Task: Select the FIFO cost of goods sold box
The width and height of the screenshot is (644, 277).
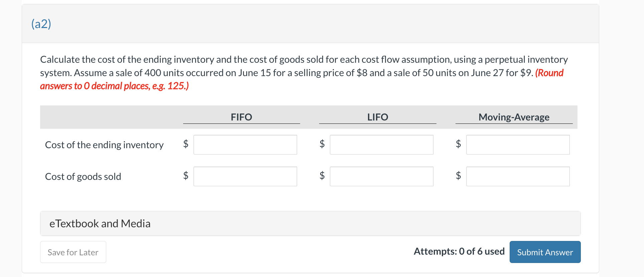Action: 245,176
